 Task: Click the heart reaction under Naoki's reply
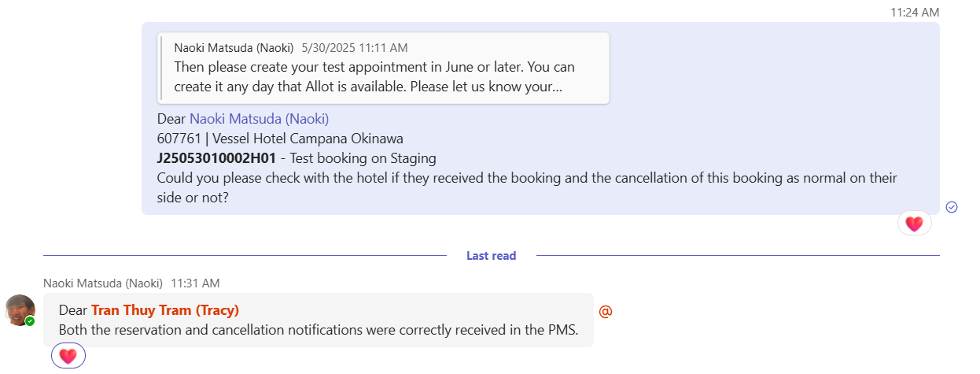click(68, 356)
